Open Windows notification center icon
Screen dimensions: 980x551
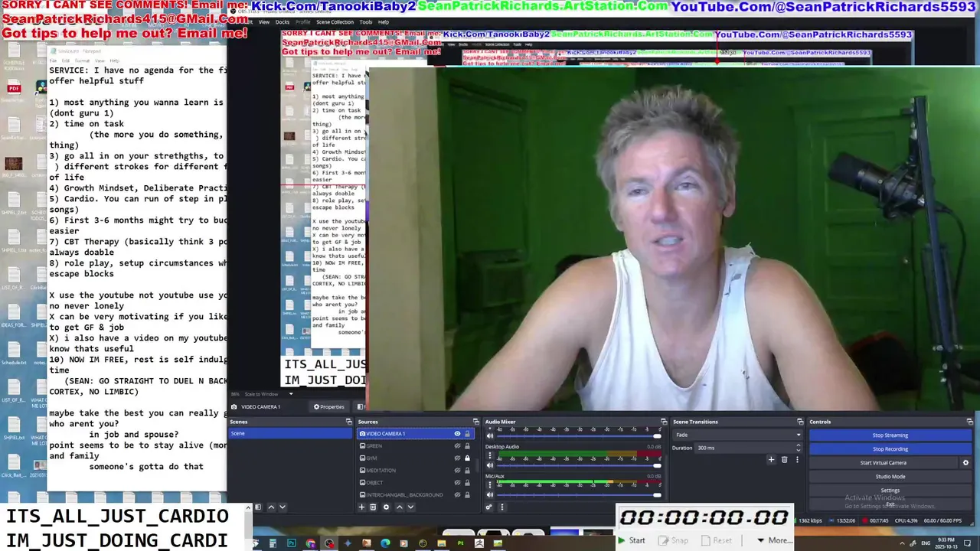[x=967, y=543]
